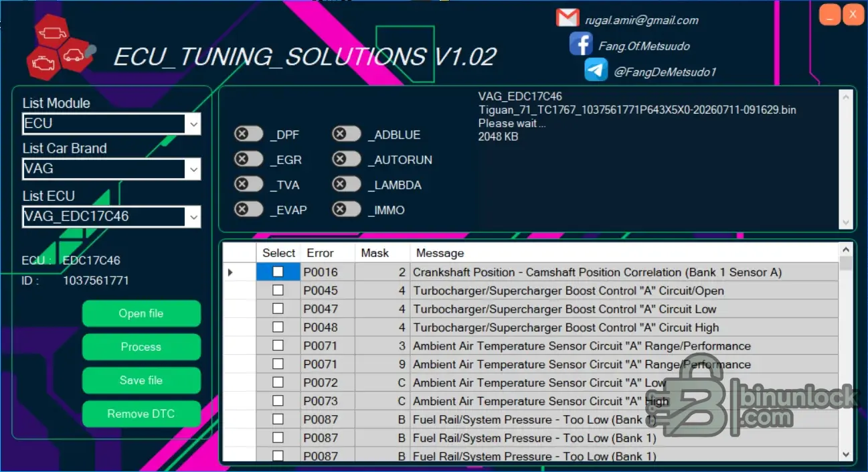Viewport: 868px width, 472px height.
Task: Toggle the _EVAP switch
Action: tap(249, 210)
